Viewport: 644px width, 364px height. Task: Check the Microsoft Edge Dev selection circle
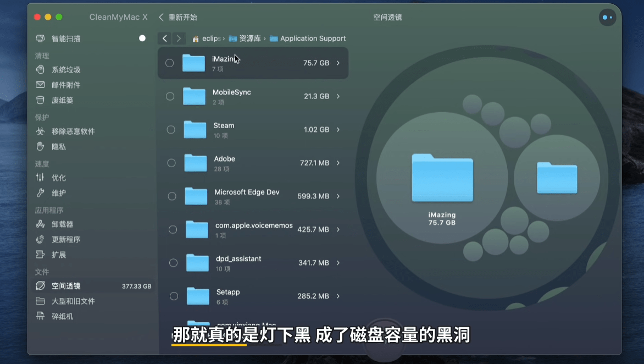172,196
